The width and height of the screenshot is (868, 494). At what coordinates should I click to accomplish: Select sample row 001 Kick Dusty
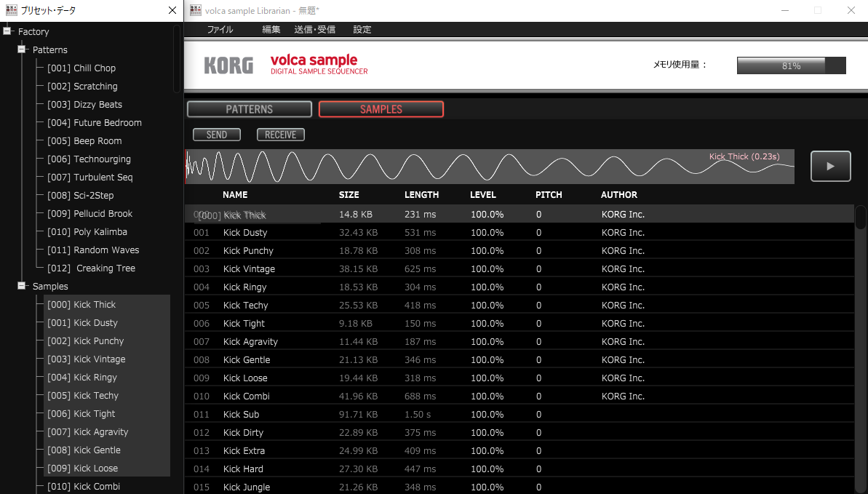[519, 233]
